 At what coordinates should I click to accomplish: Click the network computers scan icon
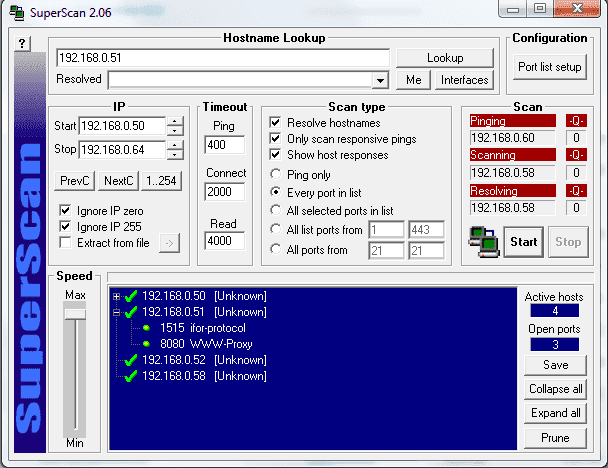coord(485,241)
